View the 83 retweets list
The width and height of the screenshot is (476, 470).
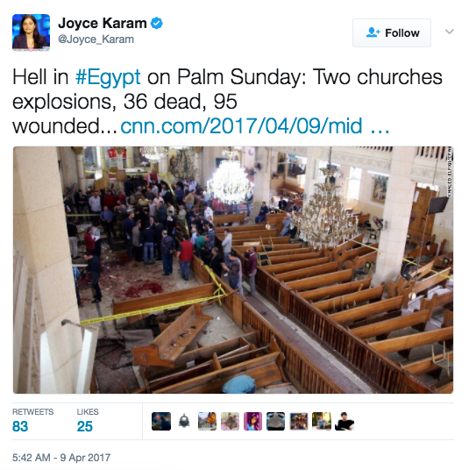pos(32,421)
